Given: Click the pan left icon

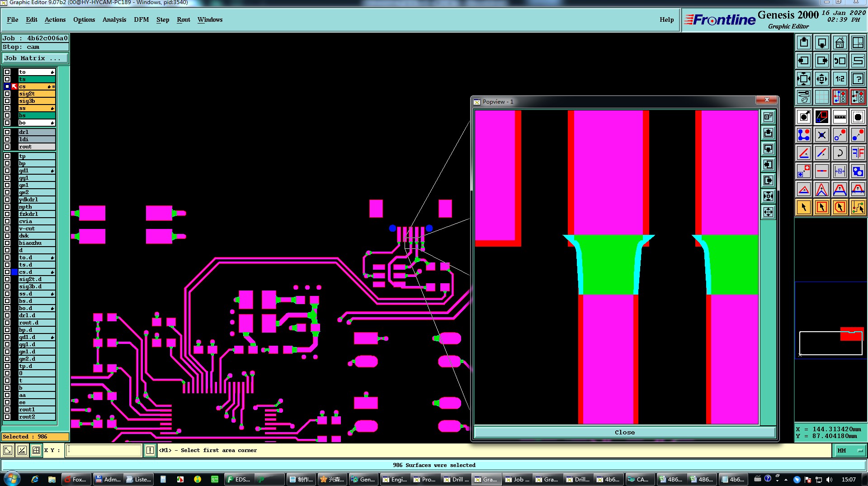Looking at the screenshot, I should (x=803, y=61).
